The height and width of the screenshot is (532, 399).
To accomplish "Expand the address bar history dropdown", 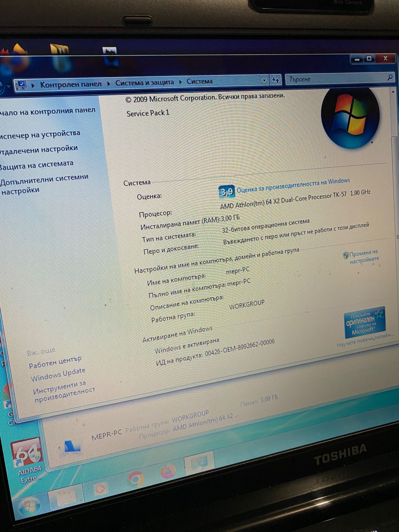I will click(x=264, y=80).
